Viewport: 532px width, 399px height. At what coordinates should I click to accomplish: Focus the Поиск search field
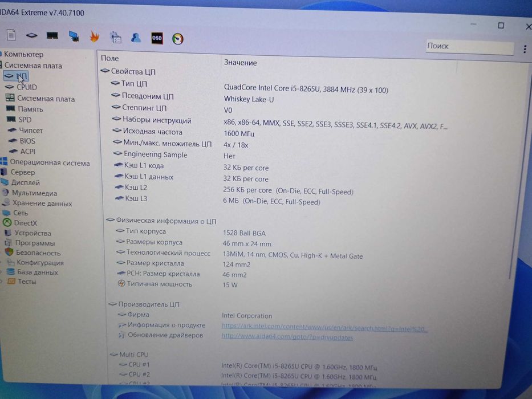coord(470,47)
